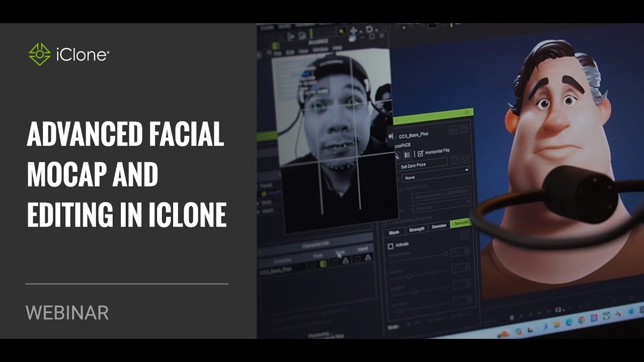Click the white screen icon in playback bar

tap(558, 310)
